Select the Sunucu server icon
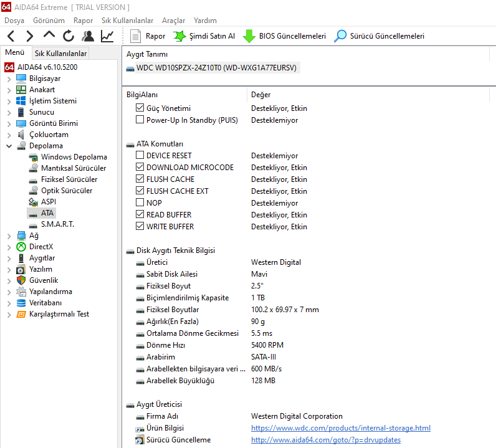The height and width of the screenshot is (448, 496). coord(21,112)
